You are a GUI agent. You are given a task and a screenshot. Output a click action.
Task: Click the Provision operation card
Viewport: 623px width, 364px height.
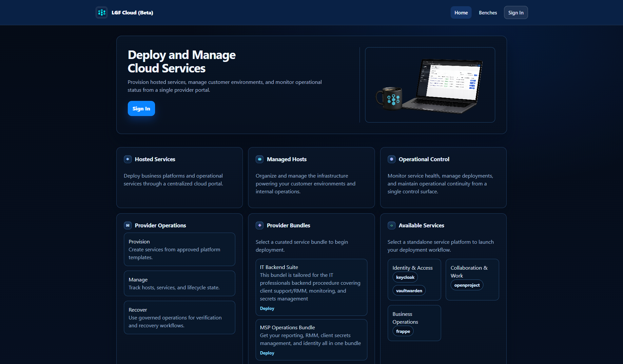point(180,249)
